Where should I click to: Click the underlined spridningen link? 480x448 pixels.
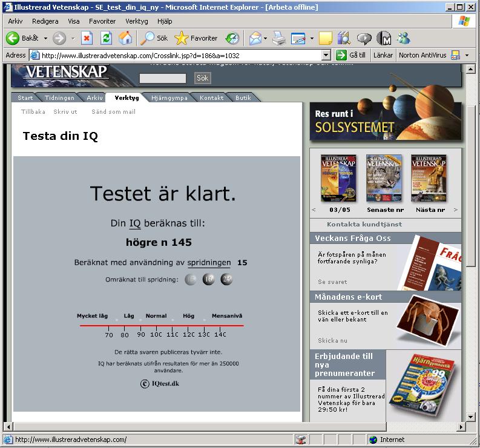[x=209, y=263]
